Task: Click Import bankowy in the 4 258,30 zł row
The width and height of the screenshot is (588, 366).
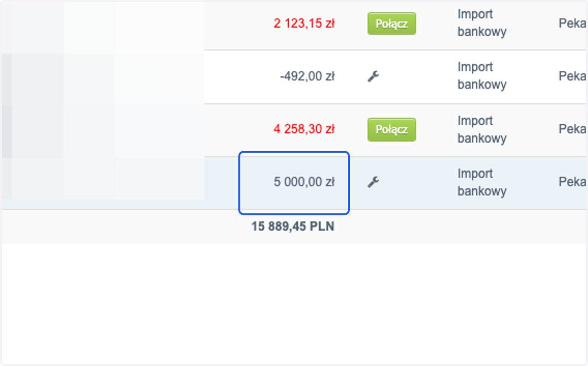Action: pyautogui.click(x=482, y=130)
